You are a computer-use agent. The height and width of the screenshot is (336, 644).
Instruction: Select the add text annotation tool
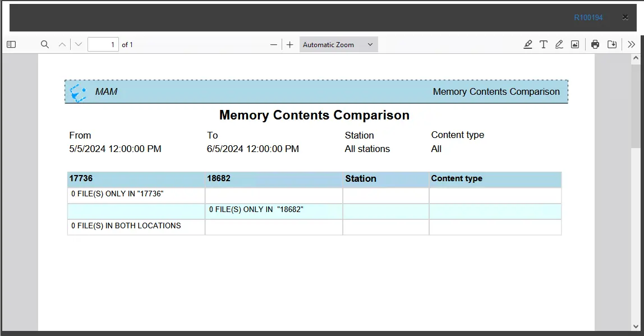(x=544, y=45)
